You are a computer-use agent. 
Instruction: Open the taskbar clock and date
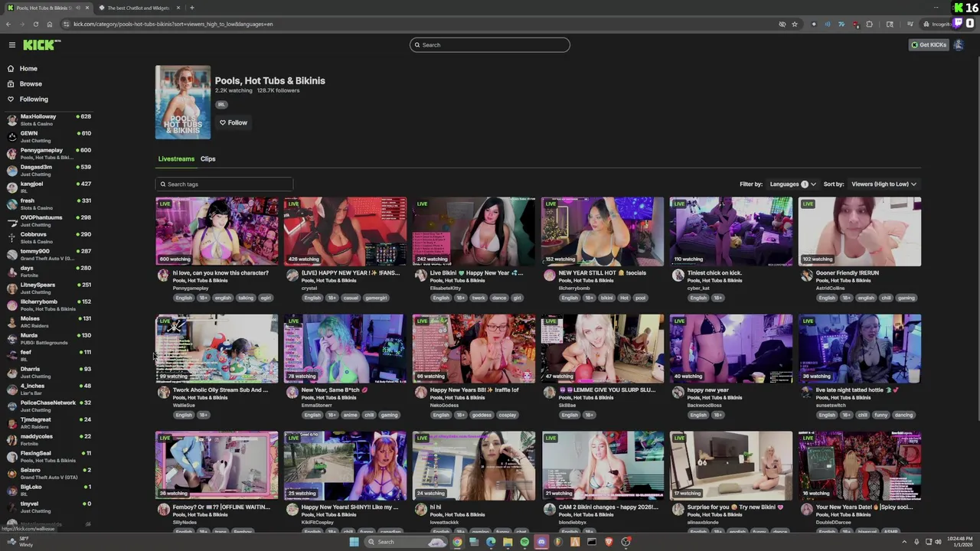click(960, 542)
